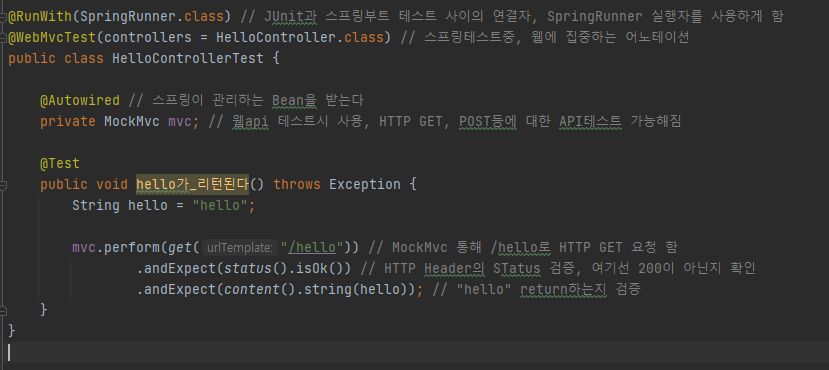Click the HelloControllerTest class name

[188, 58]
